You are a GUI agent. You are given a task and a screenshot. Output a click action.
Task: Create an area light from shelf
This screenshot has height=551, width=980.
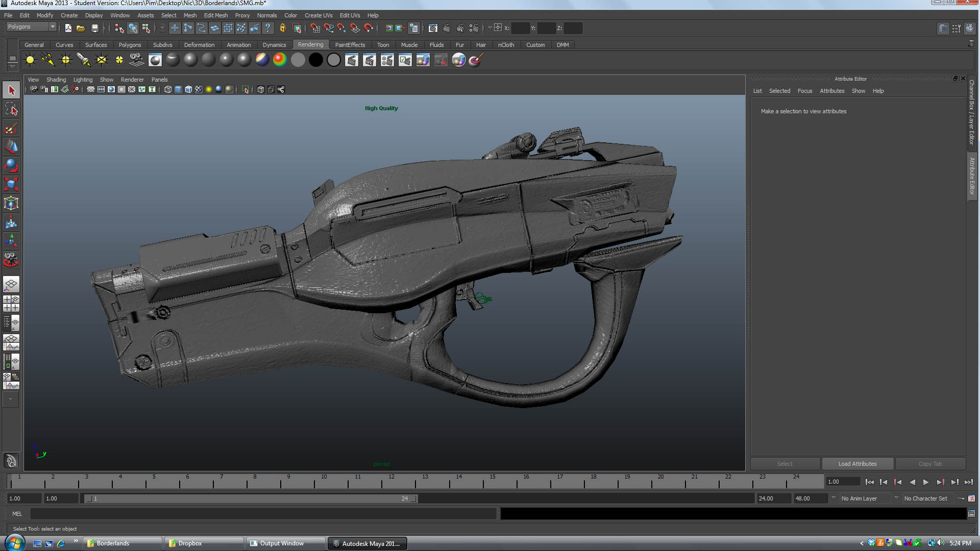click(102, 60)
